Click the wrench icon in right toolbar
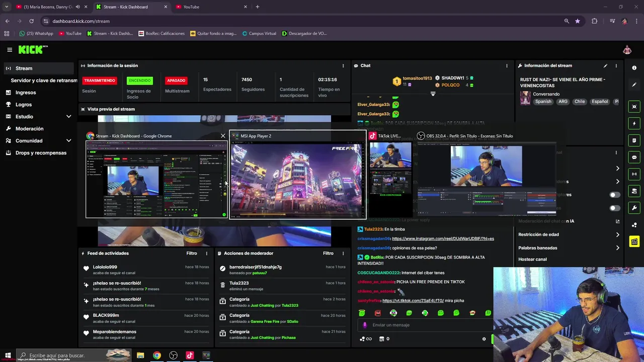Image resolution: width=644 pixels, height=362 pixels. click(x=634, y=208)
